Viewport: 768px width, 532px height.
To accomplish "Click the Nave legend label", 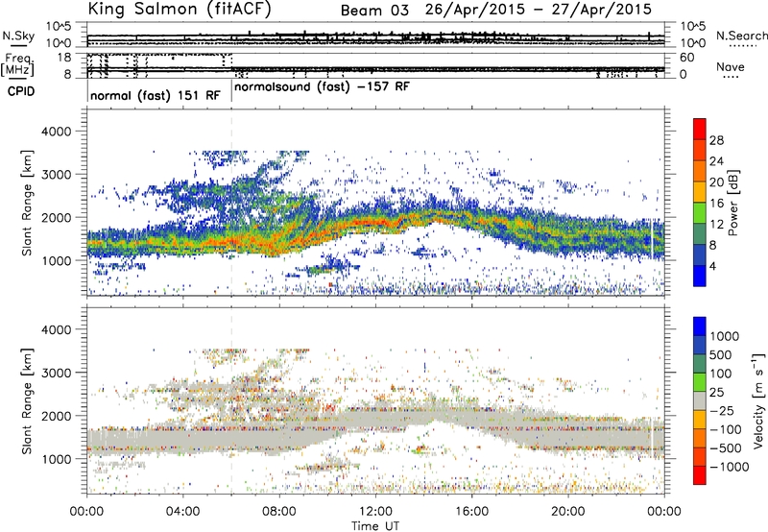I will [x=731, y=67].
